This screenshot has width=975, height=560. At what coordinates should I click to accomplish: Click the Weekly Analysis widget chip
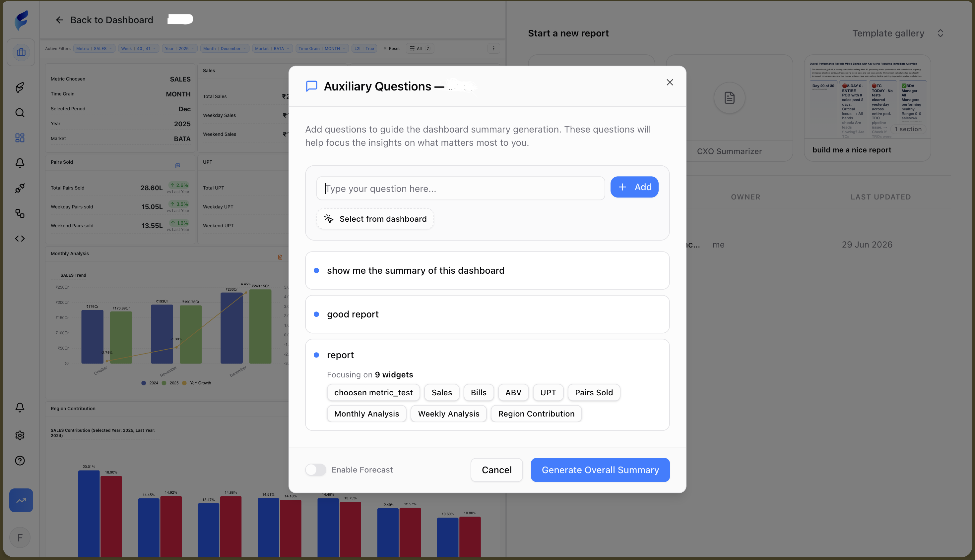click(448, 414)
